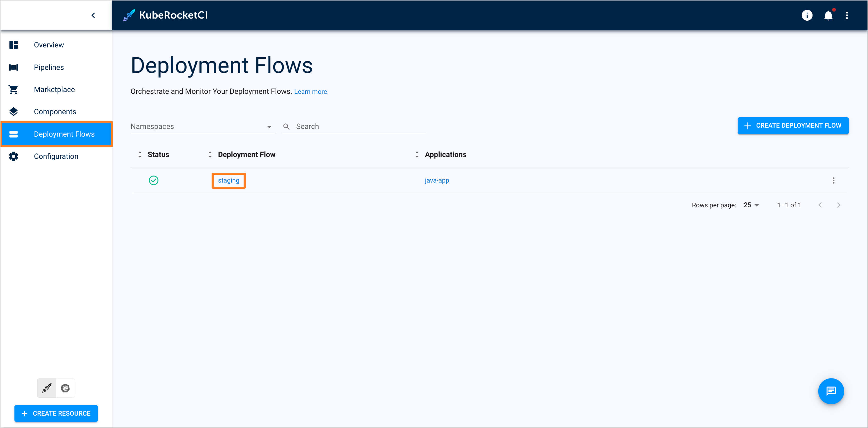Switch to the Kubernetes resources view

(65, 388)
